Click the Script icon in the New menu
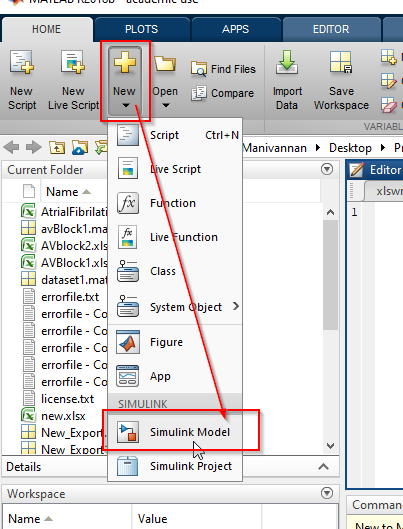 [128, 135]
